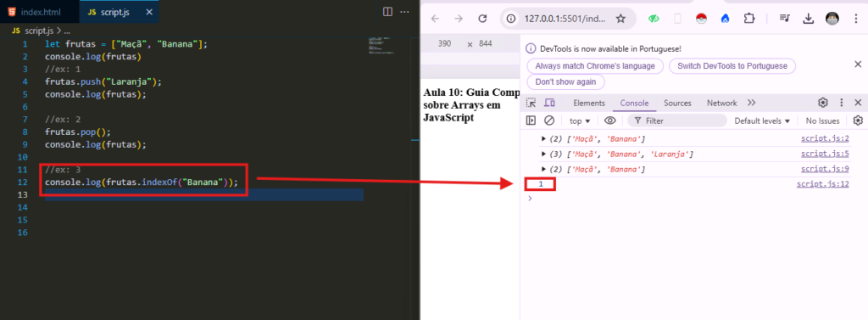Click the live expression eye icon
The width and height of the screenshot is (868, 320).
(x=610, y=121)
